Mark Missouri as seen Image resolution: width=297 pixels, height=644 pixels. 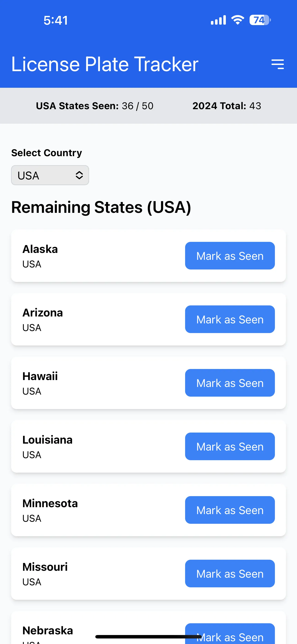(x=230, y=573)
